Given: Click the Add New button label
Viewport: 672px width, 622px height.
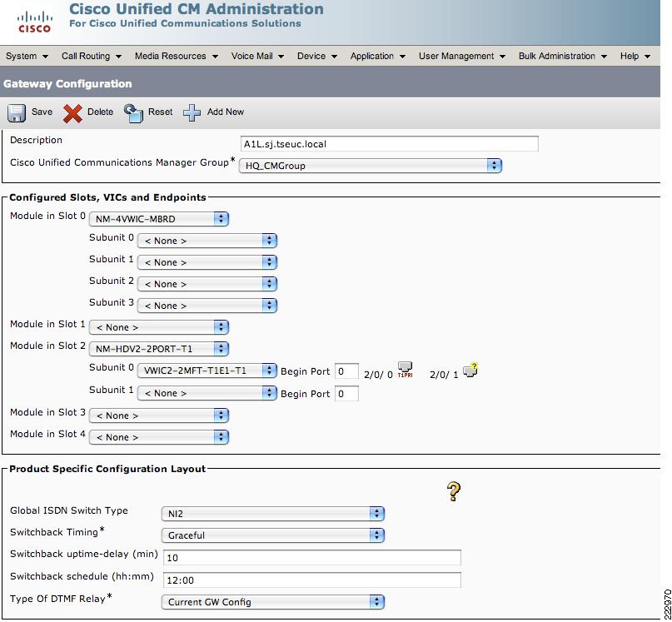Looking at the screenshot, I should click(226, 112).
